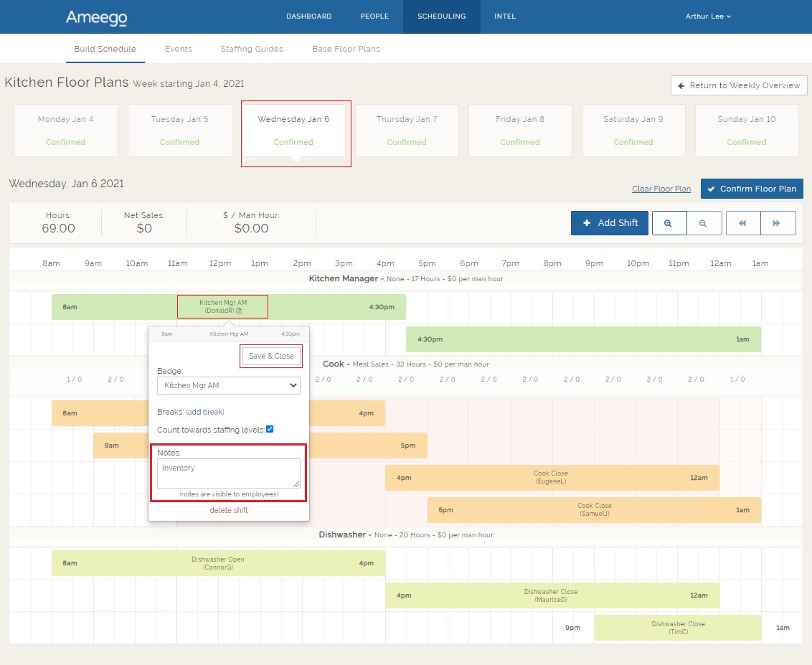Click the delete shift link
The height and width of the screenshot is (665, 812).
229,510
